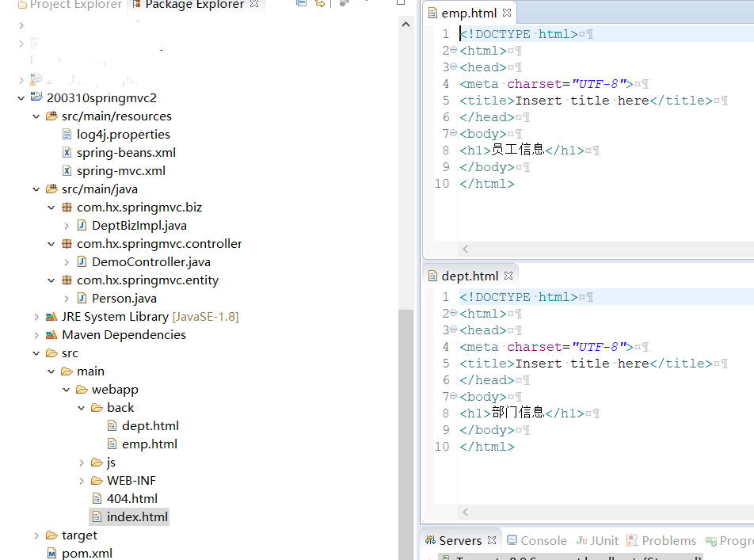Click the pom.xml Maven file icon
Image resolution: width=754 pixels, height=560 pixels.
[x=52, y=553]
